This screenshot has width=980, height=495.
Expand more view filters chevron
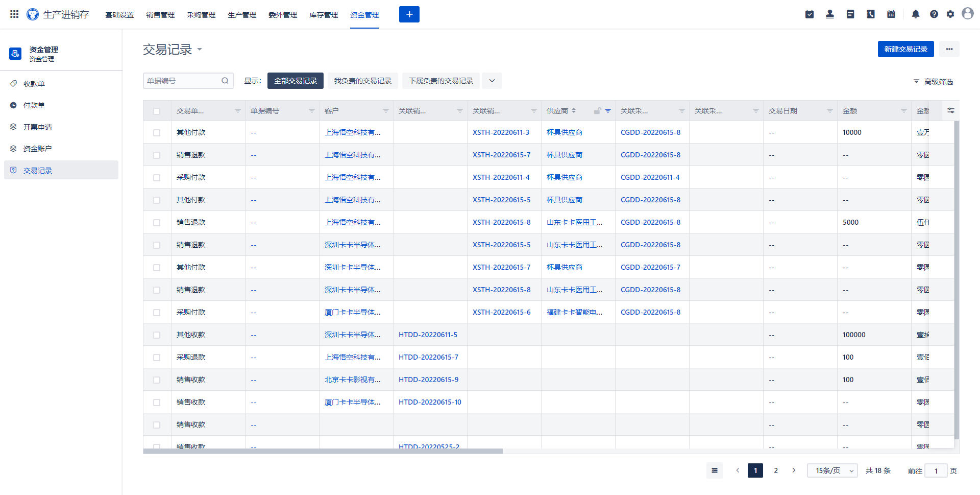coord(492,81)
